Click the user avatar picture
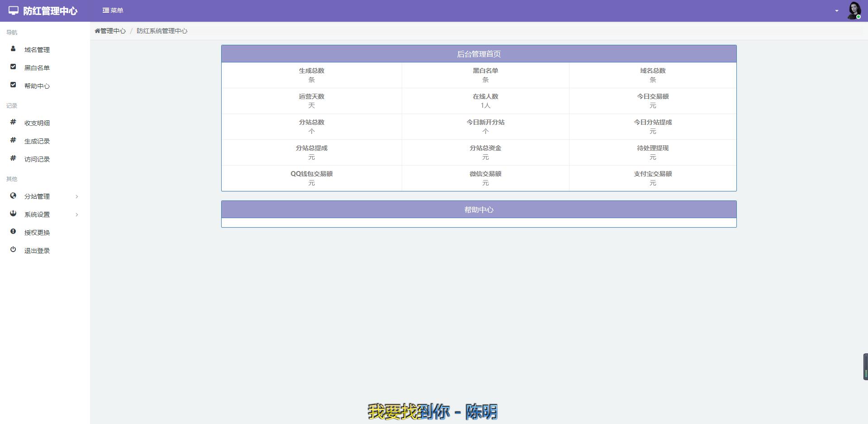This screenshot has width=868, height=424. pos(854,11)
